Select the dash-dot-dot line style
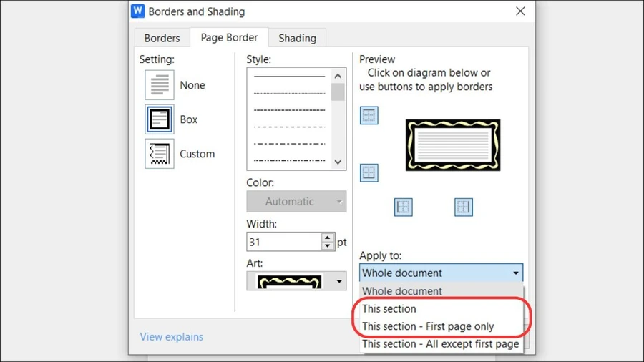The height and width of the screenshot is (362, 644). [289, 160]
